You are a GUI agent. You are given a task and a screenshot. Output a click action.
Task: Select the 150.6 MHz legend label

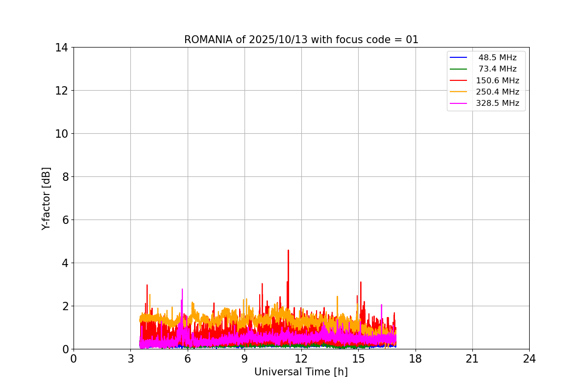pyautogui.click(x=497, y=80)
